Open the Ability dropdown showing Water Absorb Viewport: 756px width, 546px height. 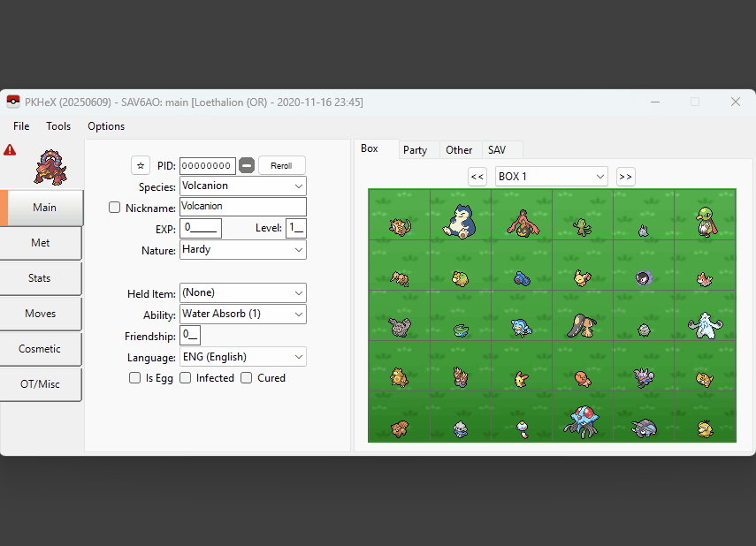[x=243, y=315]
